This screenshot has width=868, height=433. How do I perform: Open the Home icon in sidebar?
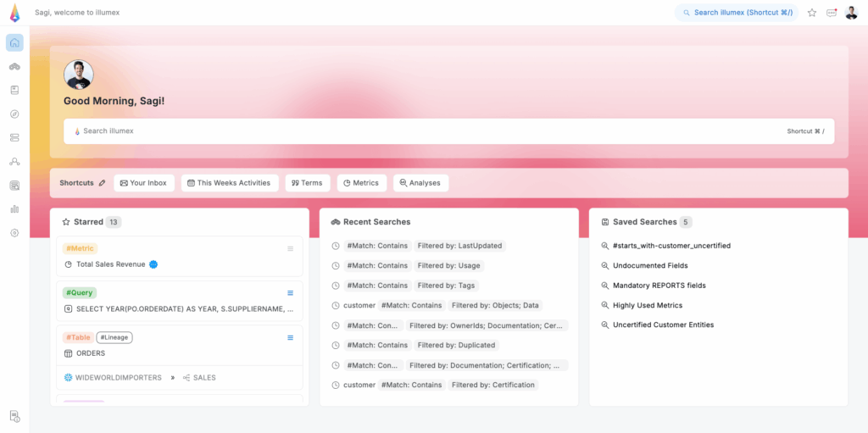[14, 42]
